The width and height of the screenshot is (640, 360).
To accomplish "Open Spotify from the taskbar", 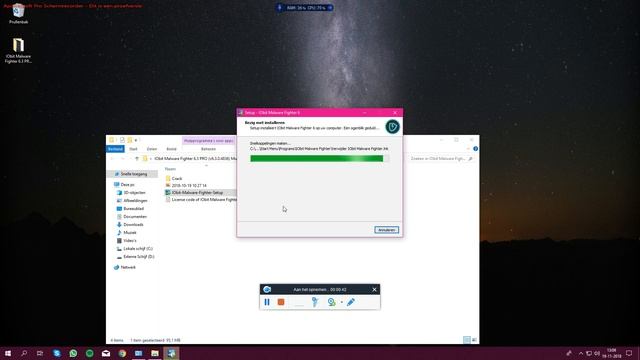I will point(89,353).
